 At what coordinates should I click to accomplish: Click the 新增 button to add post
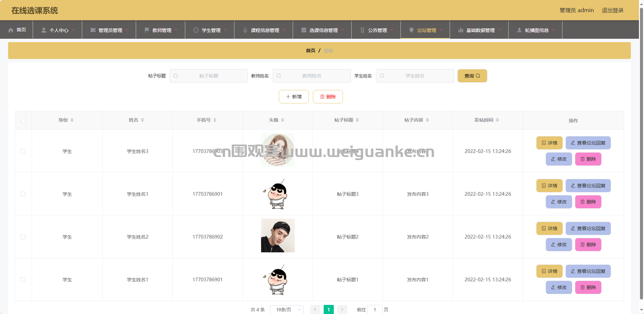tap(294, 97)
